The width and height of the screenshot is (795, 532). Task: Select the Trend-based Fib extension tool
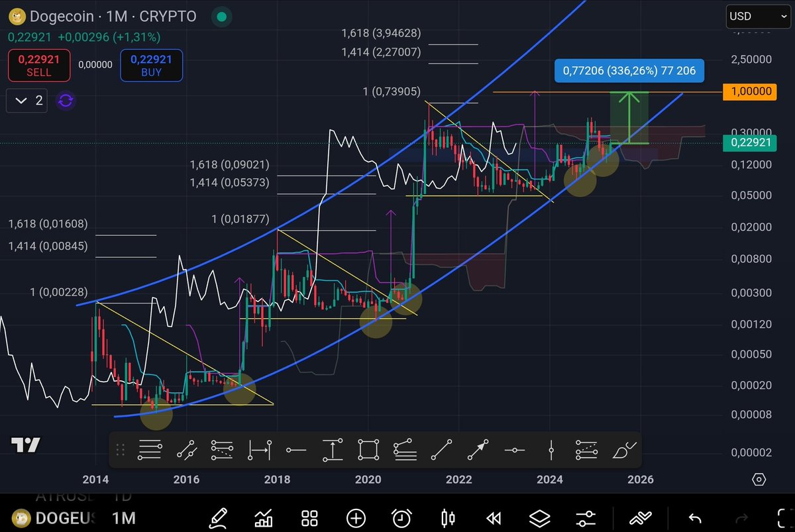(223, 450)
